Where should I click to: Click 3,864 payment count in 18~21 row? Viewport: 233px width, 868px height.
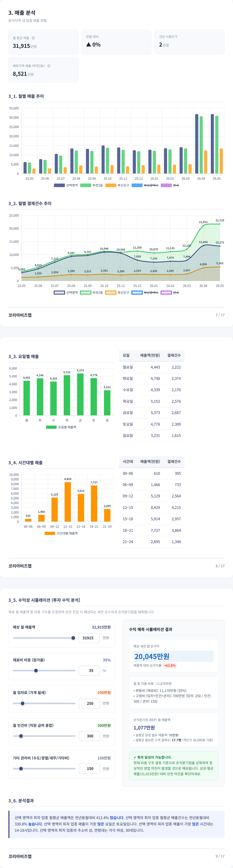176,530
